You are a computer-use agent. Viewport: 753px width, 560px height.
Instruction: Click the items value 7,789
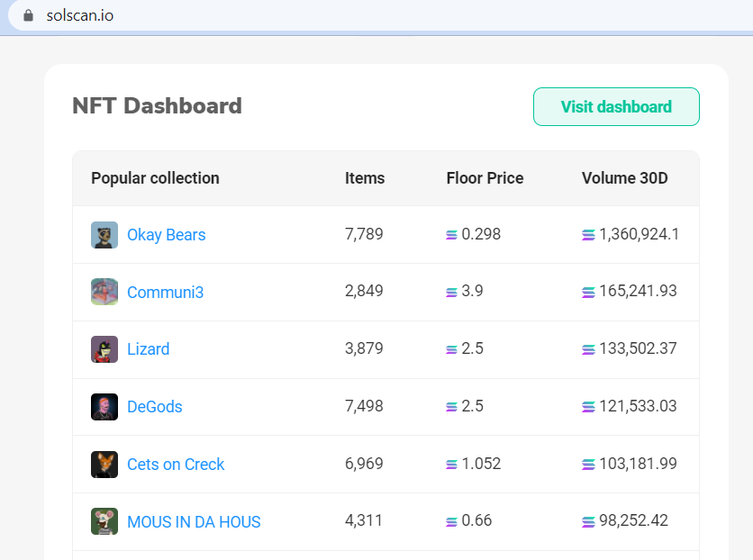(364, 234)
